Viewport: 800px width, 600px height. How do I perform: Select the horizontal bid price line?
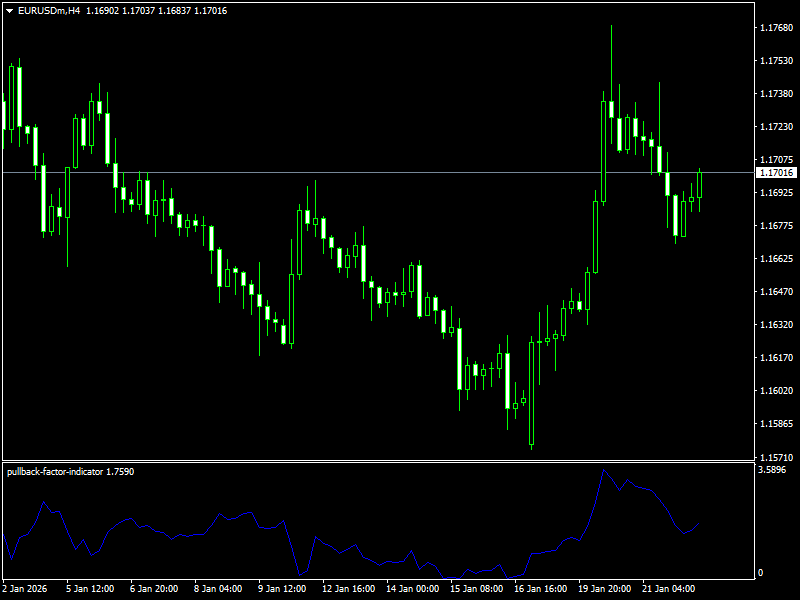click(378, 173)
